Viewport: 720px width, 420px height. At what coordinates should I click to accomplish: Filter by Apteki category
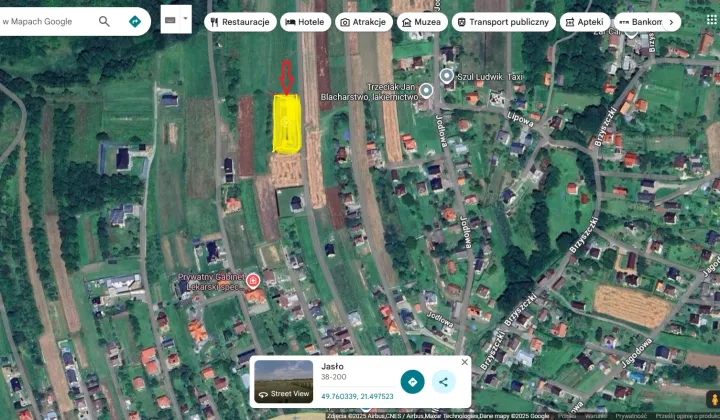[x=585, y=22]
